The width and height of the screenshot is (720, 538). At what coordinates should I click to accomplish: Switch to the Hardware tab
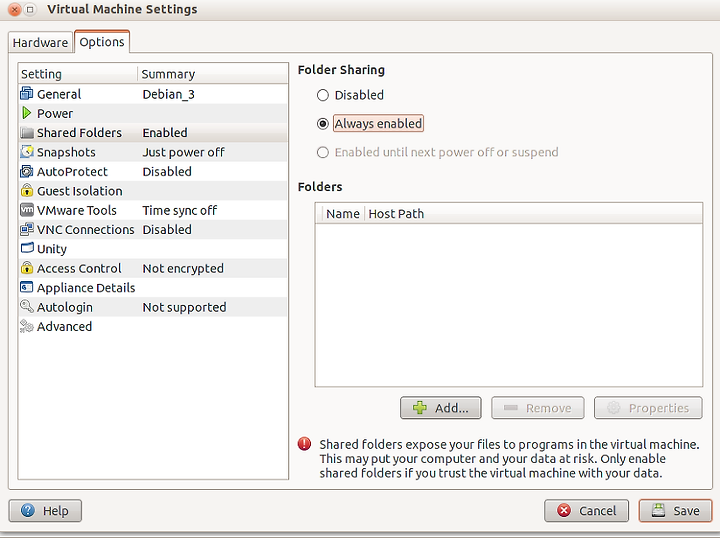click(x=40, y=42)
